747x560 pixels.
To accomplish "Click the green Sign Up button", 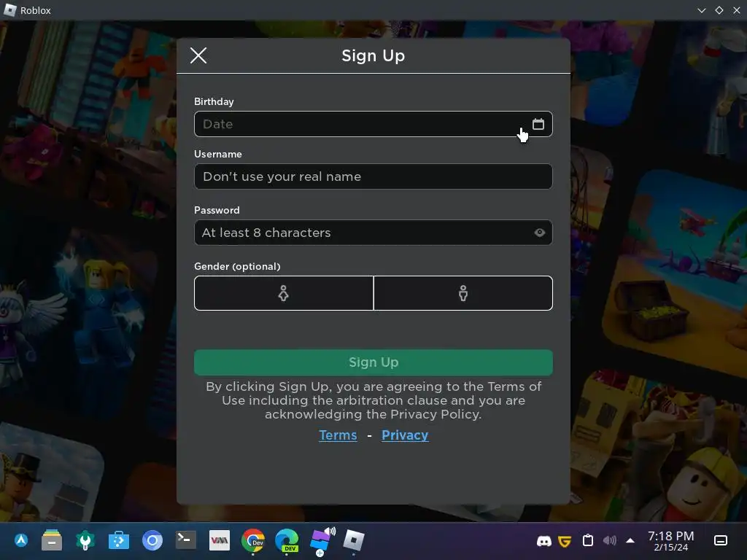I will pos(373,362).
